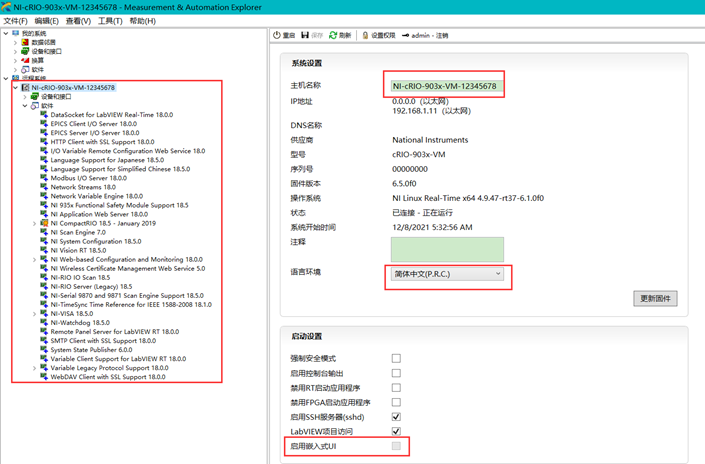The height and width of the screenshot is (464, 705).
Task: Open the File (文件) menu
Action: click(15, 21)
